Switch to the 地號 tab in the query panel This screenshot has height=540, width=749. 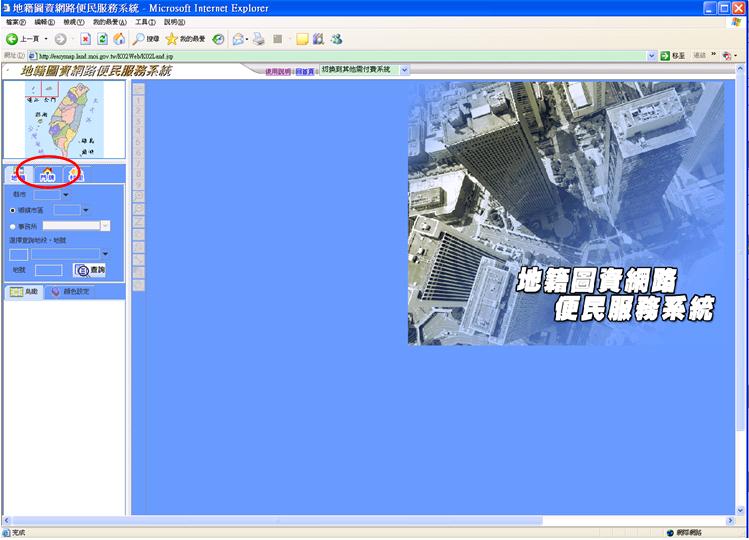(18, 175)
